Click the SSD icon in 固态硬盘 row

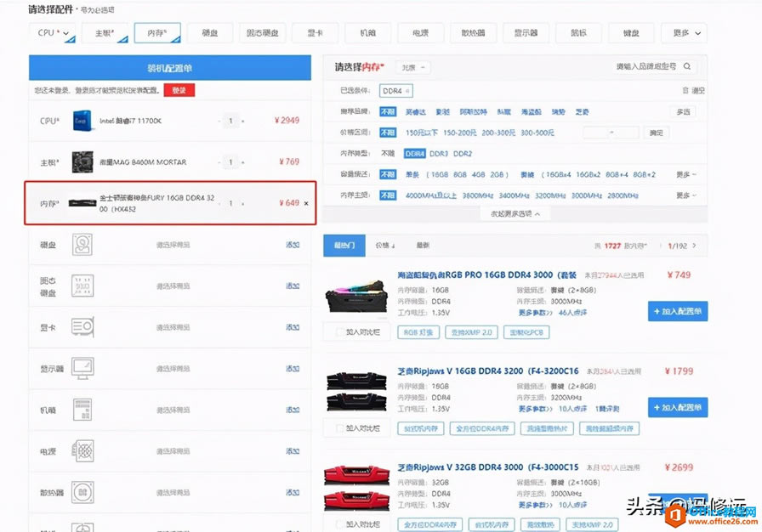82,286
